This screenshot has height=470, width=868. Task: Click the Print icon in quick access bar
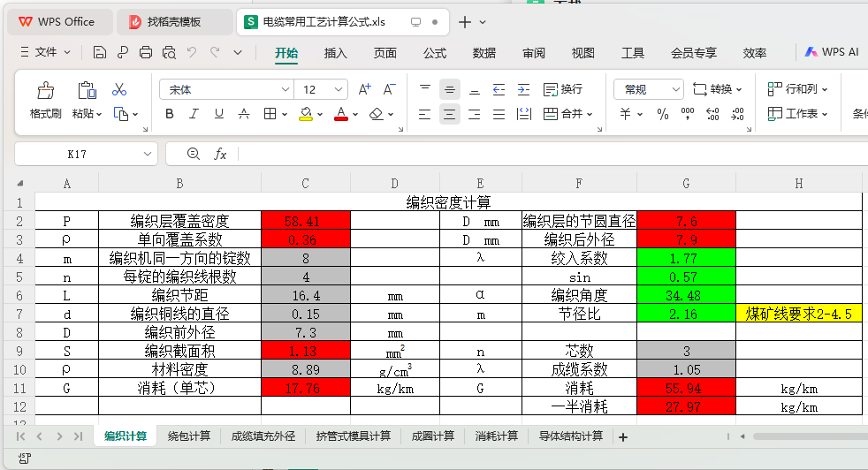click(146, 53)
